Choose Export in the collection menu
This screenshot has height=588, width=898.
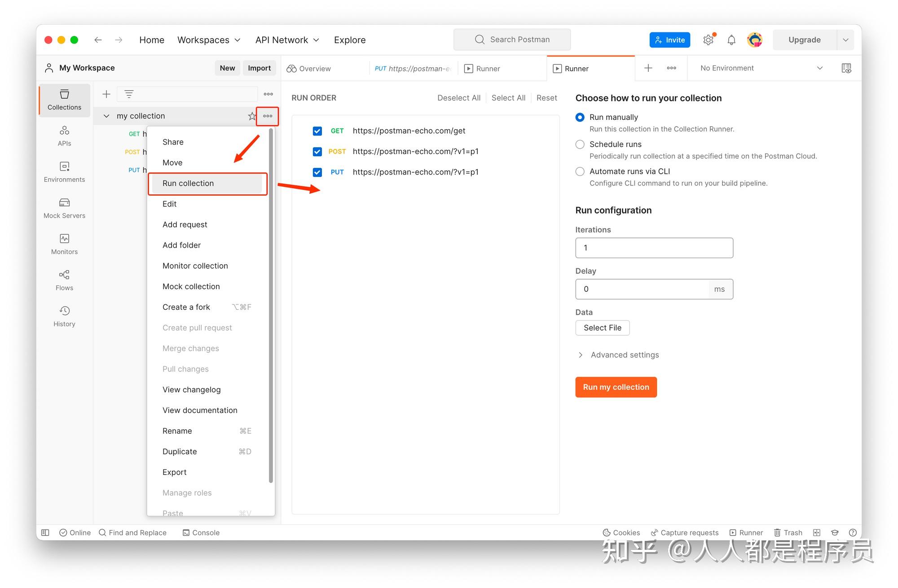174,472
